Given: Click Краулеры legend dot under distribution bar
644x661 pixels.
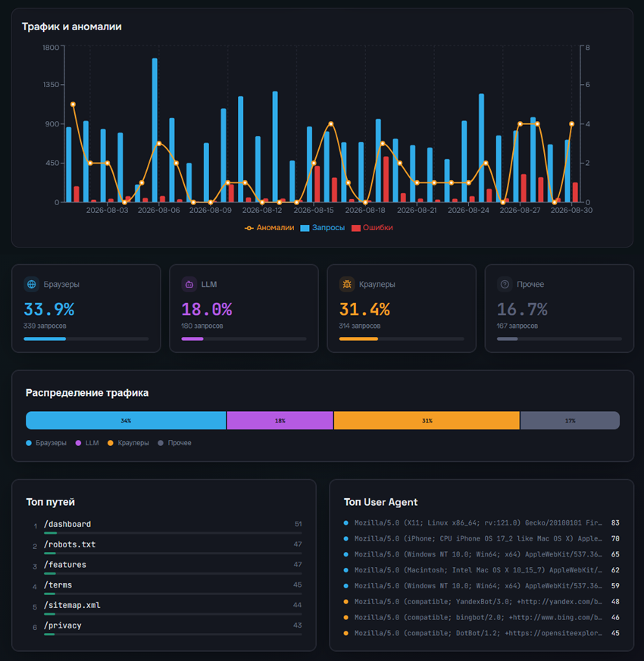Looking at the screenshot, I should click(x=111, y=443).
